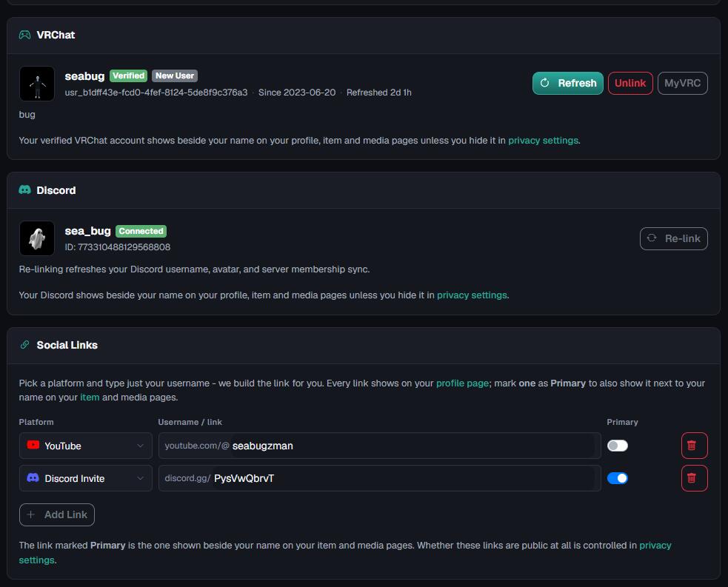This screenshot has height=587, width=728.
Task: Click the Discord Invite platform logo
Action: (x=33, y=477)
